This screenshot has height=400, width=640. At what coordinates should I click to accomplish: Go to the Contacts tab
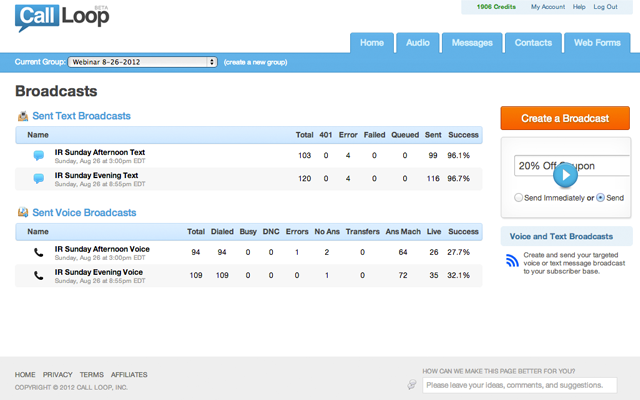(533, 43)
